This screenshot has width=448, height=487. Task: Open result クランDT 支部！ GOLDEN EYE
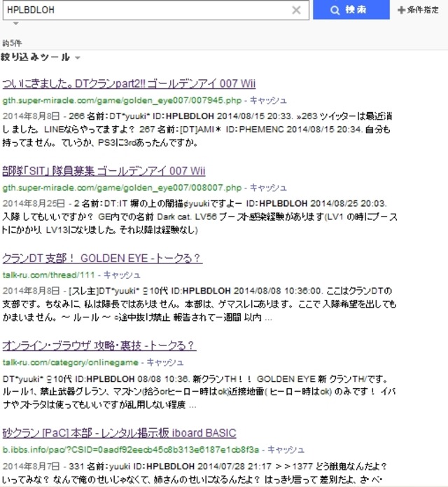click(x=102, y=259)
